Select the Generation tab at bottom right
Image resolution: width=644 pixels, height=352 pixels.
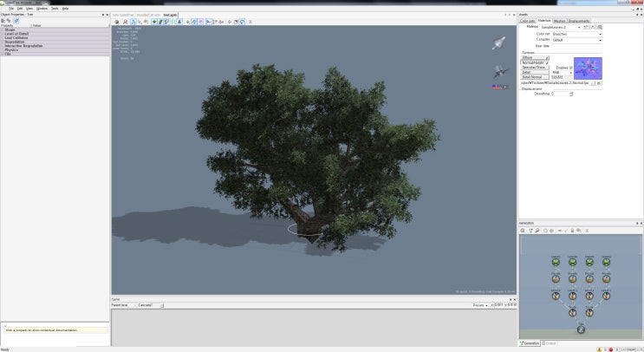(530, 343)
